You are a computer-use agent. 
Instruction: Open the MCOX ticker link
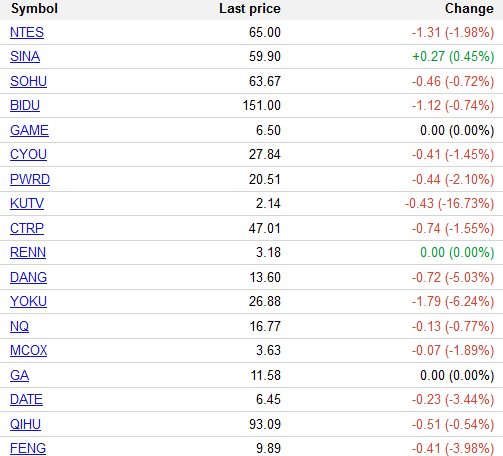pyautogui.click(x=29, y=350)
